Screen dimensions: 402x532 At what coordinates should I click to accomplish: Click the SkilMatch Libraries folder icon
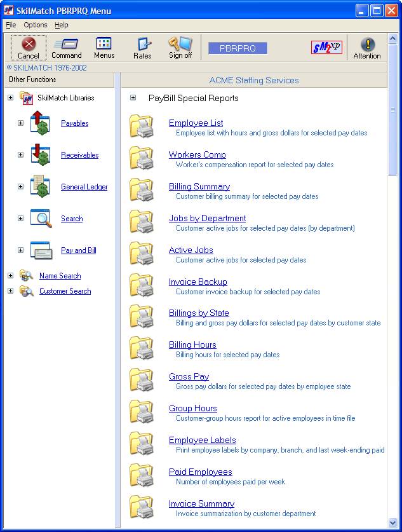[x=26, y=98]
